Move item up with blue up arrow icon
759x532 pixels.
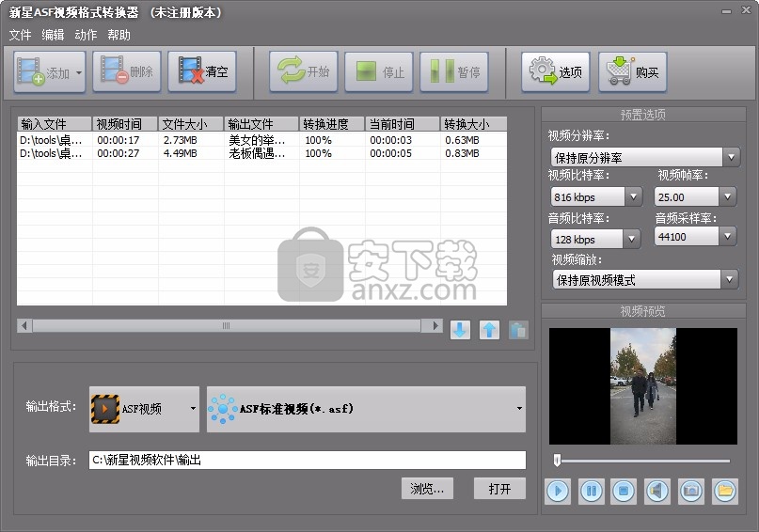489,330
